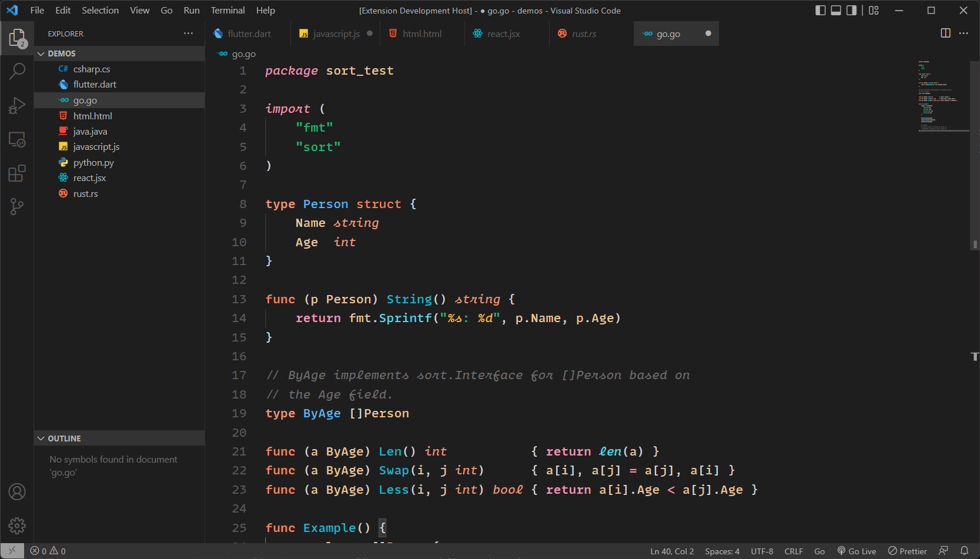Open the Edit menu
This screenshot has height=559, width=980.
[x=63, y=10]
